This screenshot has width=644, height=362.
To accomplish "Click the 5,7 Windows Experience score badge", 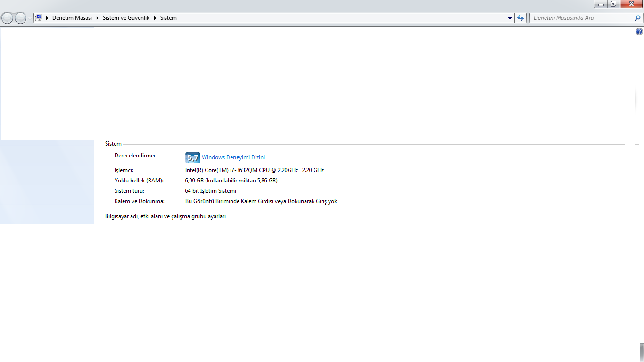I will click(x=193, y=157).
